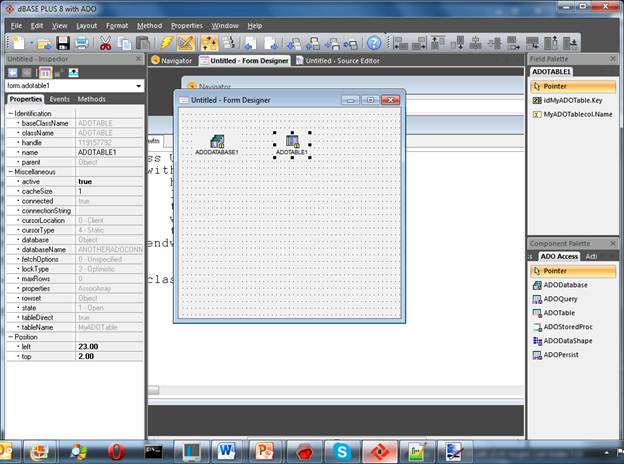Collapse the Miscellaneous property group

coord(10,172)
